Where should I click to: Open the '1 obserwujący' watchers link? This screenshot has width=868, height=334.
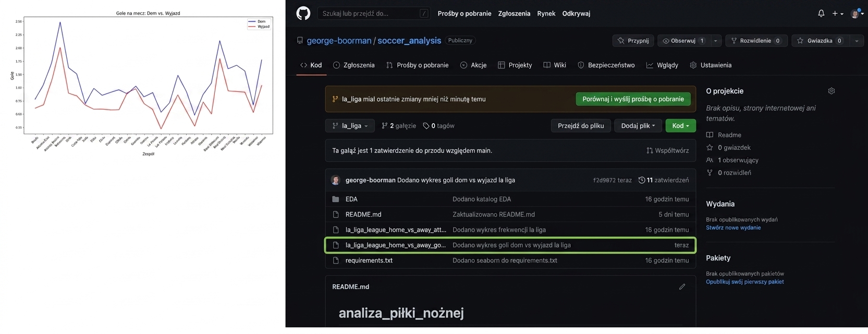click(732, 160)
